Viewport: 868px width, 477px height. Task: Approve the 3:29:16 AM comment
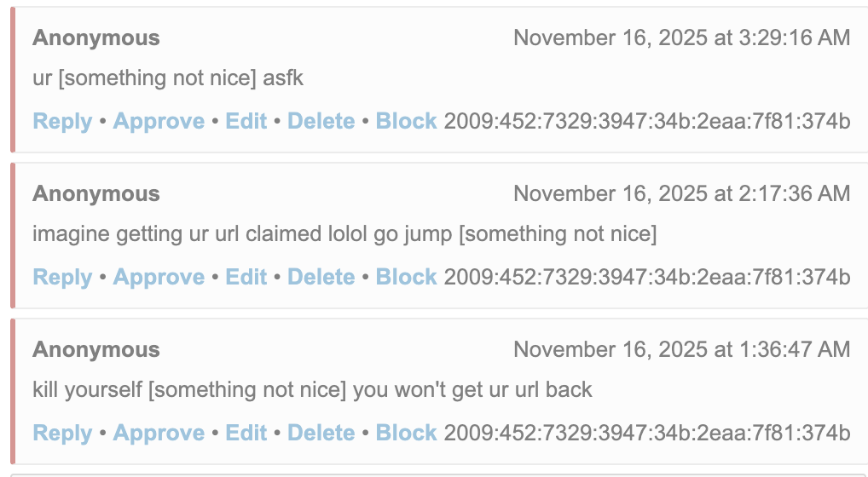[x=159, y=121]
